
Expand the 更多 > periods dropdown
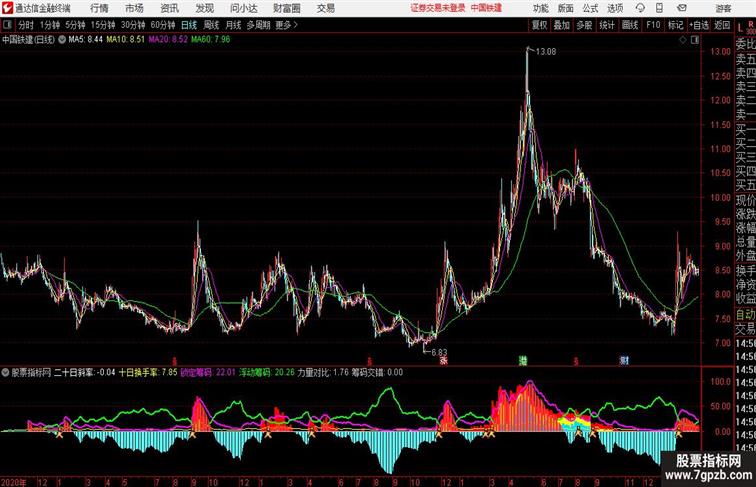[286, 25]
